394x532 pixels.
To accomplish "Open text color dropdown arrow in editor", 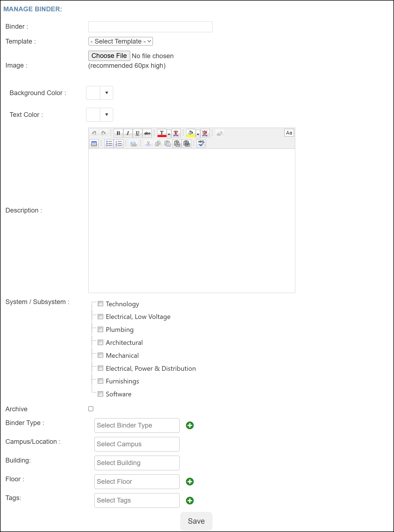I will coord(169,134).
